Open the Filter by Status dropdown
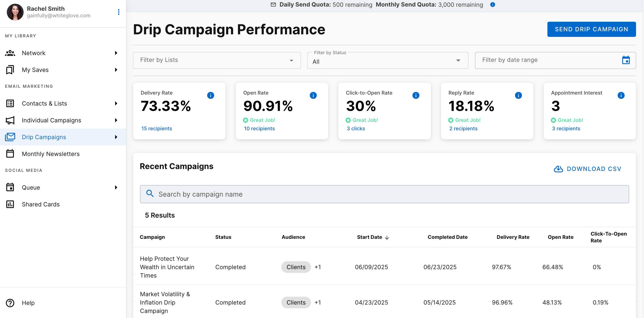The height and width of the screenshot is (318, 644). pos(387,60)
